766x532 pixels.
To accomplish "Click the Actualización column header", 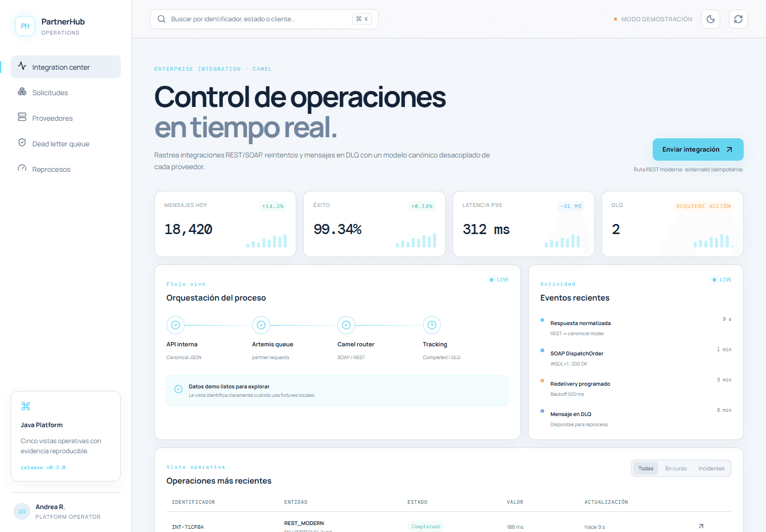I will tap(606, 502).
